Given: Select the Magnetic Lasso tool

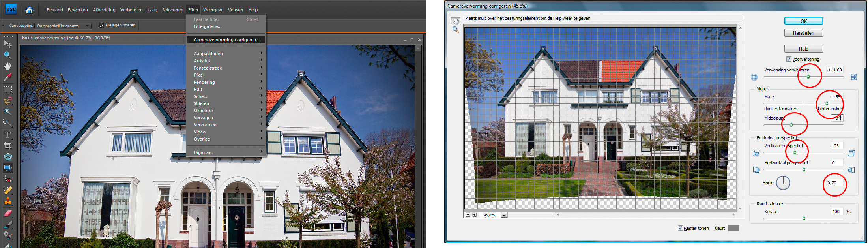Looking at the screenshot, I should click(7, 101).
